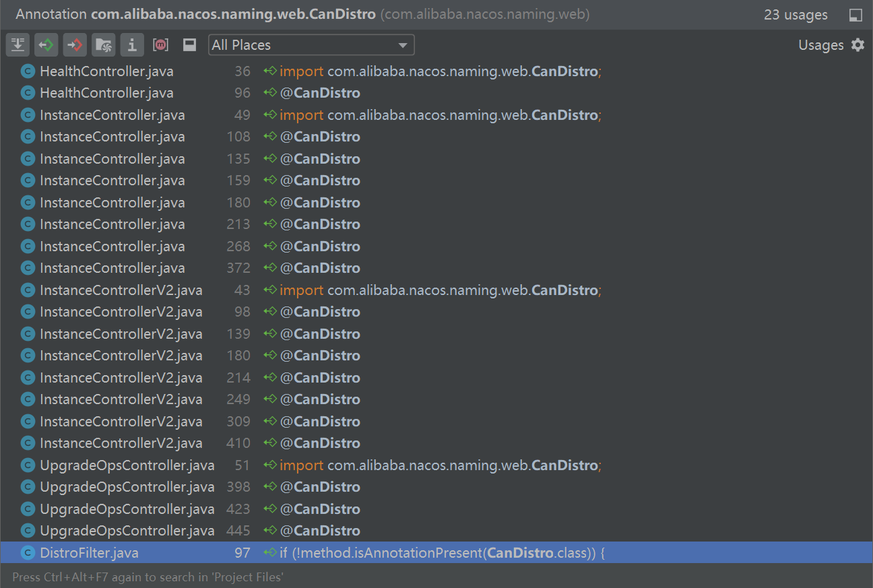The image size is (873, 588).
Task: Click the class icon beside DistroFilter.java
Action: [27, 552]
